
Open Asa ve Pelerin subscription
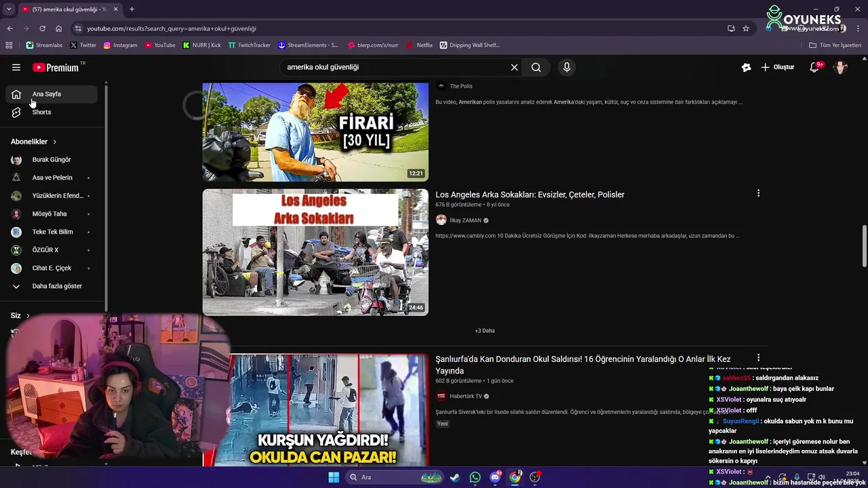[52, 178]
